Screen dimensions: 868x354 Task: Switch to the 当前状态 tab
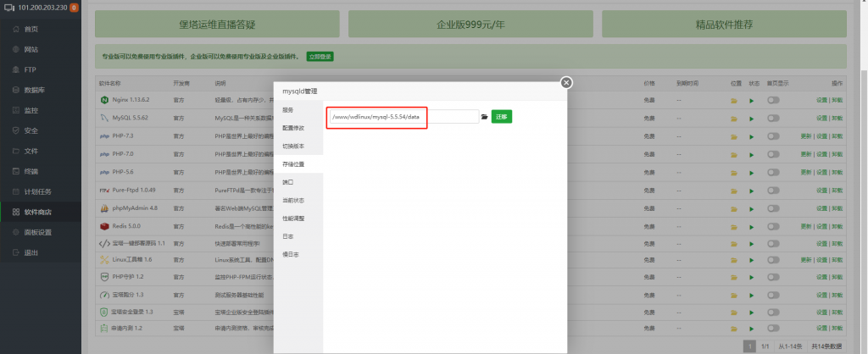[x=298, y=200]
